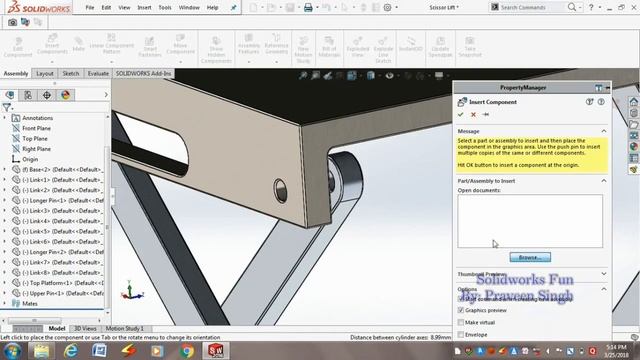Click the Hide/Show Items eye icon
The height and width of the screenshot is (360, 640).
click(x=389, y=76)
